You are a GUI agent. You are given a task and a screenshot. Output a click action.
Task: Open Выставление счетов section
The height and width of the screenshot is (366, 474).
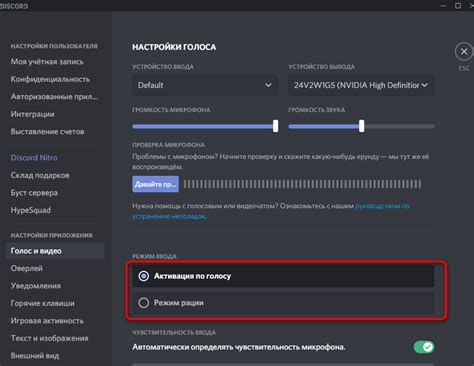pos(47,132)
